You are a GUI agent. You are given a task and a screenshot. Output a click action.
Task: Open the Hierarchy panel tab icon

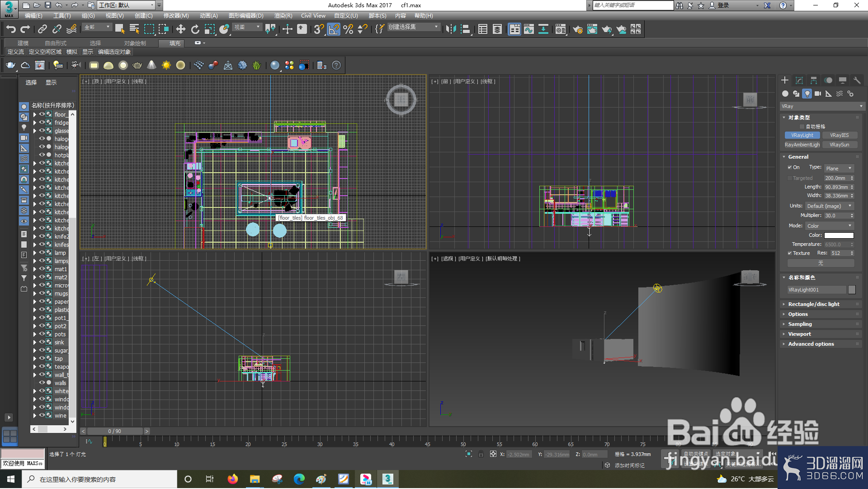(x=814, y=80)
